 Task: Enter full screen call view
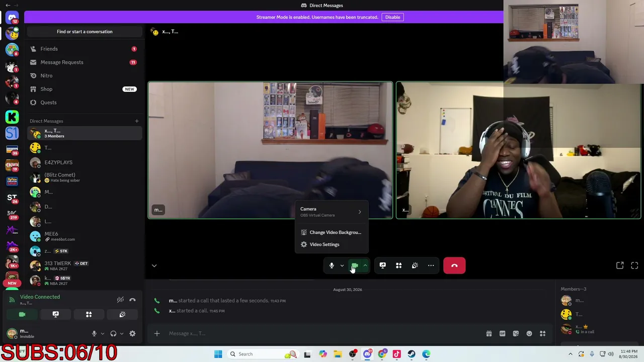[634, 265]
